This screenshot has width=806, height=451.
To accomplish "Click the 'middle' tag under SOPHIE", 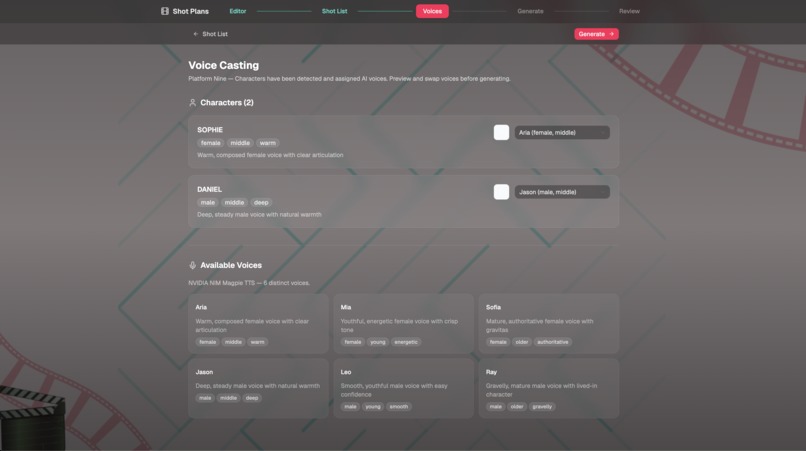I will (240, 143).
